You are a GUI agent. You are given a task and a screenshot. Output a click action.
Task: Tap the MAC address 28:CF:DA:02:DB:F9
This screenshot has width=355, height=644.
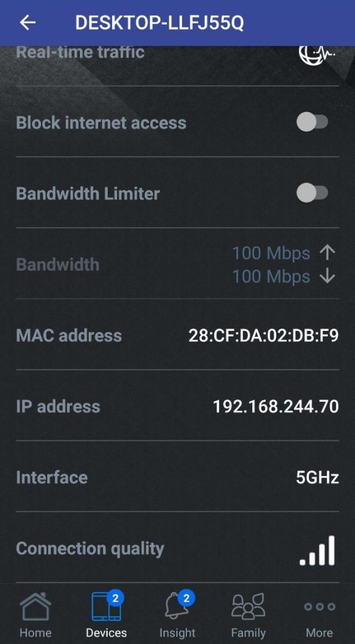264,336
